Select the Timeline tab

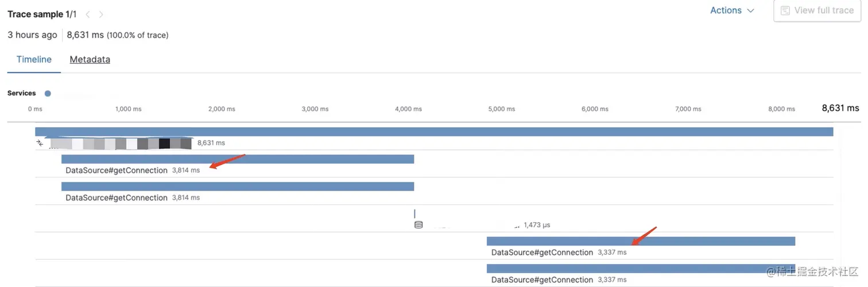(x=34, y=59)
